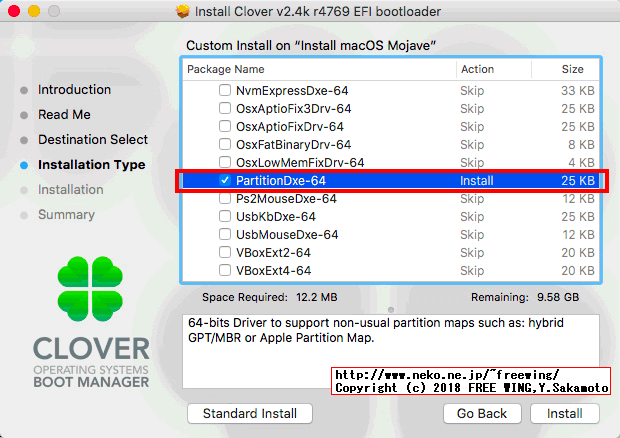Go Back to the previous step
Image resolution: width=620 pixels, height=438 pixels.
tap(482, 413)
